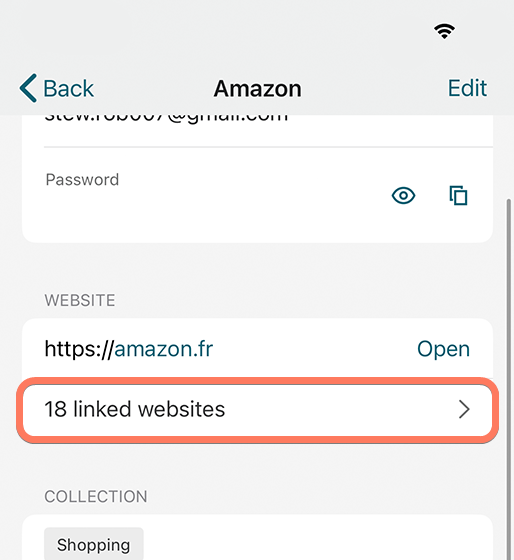Expand the 18 linked websites chevron
Screen dimensions: 514x560
[x=464, y=409]
